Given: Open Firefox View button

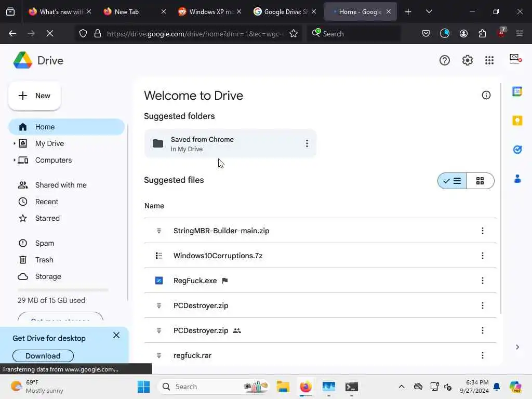Looking at the screenshot, I should (10, 12).
